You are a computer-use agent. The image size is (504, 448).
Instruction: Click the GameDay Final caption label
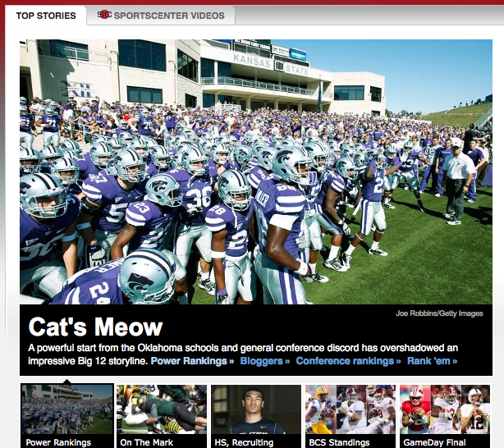[434, 442]
